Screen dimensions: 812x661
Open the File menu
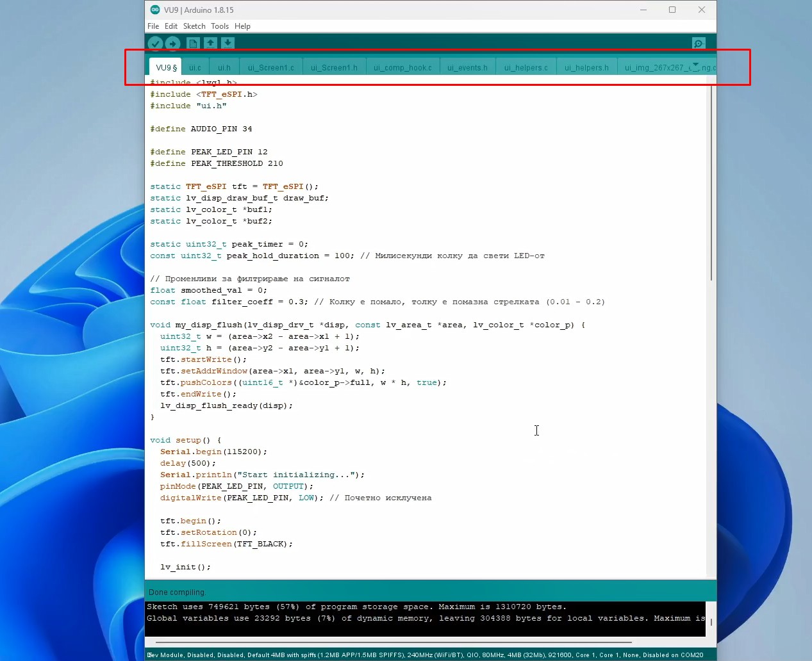point(153,26)
